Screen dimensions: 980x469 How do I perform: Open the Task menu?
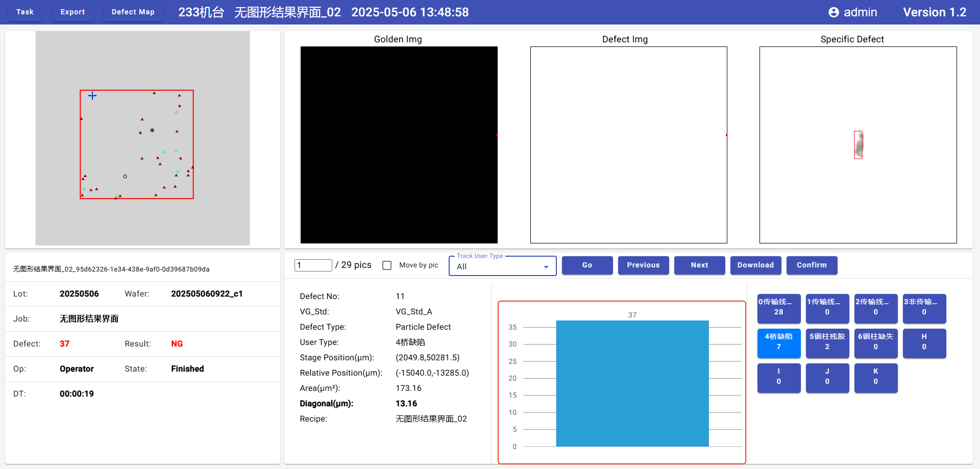(x=25, y=12)
